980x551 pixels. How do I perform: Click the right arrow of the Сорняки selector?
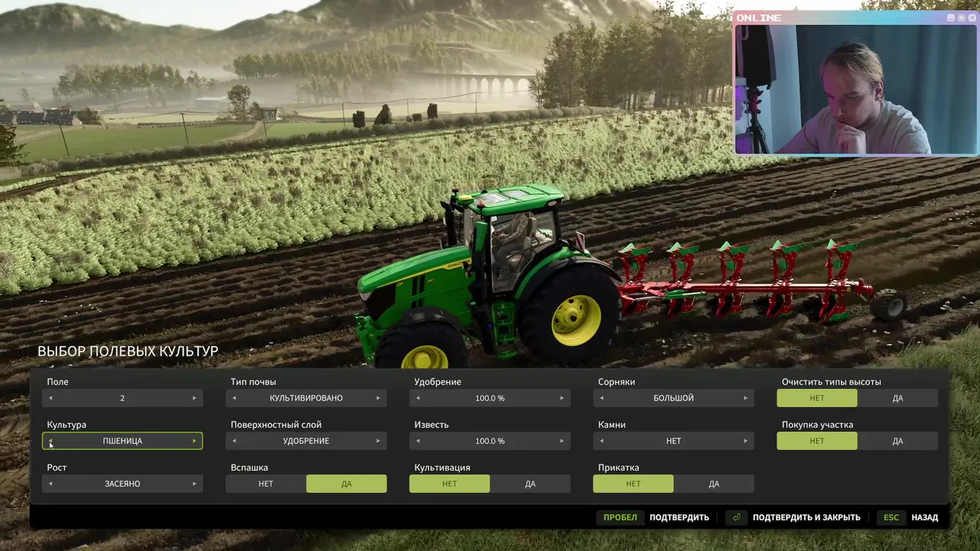(746, 398)
